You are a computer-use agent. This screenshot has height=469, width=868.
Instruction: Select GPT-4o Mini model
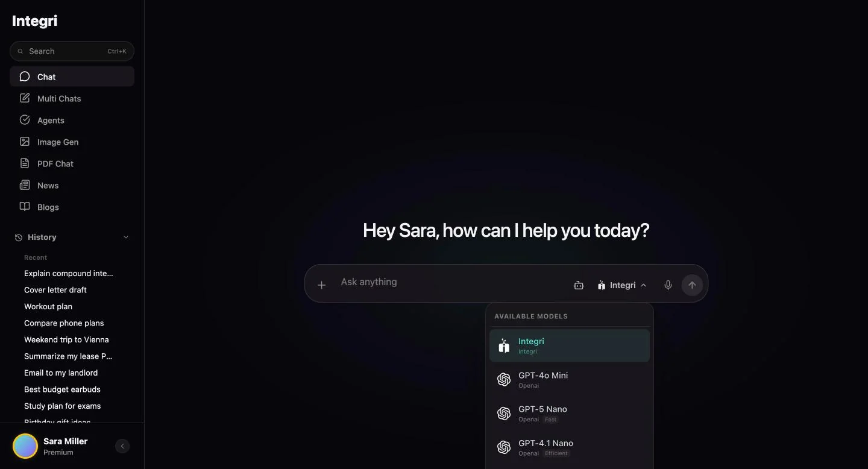coord(570,379)
